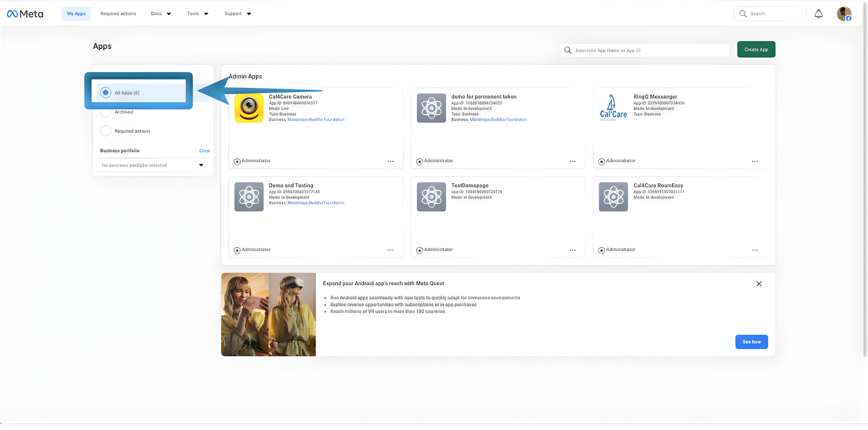Click the Create App button
The height and width of the screenshot is (430, 868).
coord(756,49)
